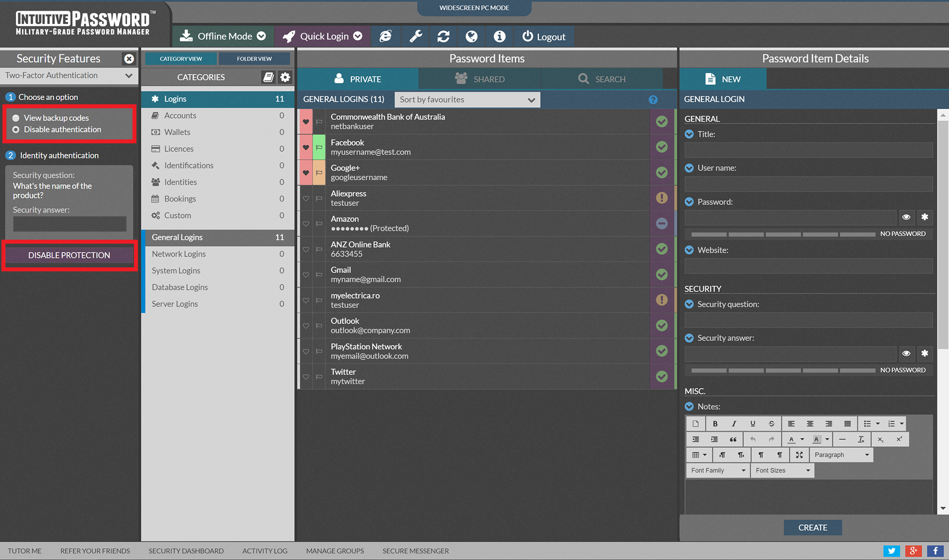This screenshot has height=560, width=949.
Task: Toggle bold in notes editor
Action: pyautogui.click(x=715, y=424)
